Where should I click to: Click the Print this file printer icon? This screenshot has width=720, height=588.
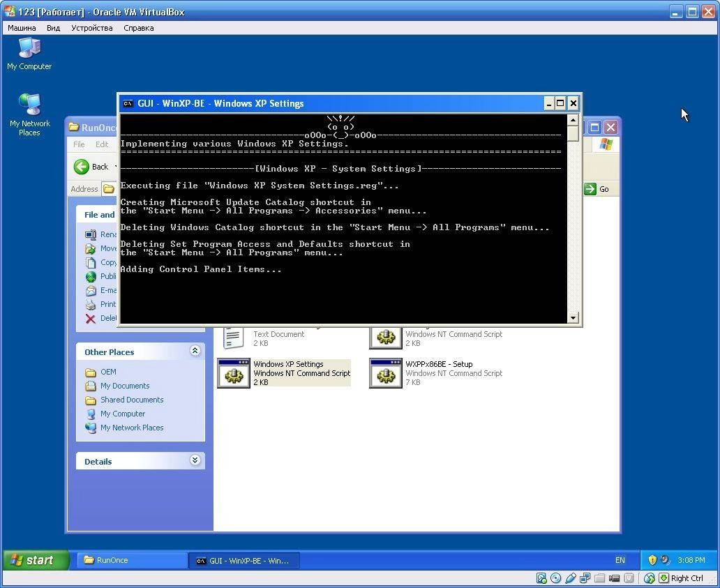pyautogui.click(x=91, y=304)
